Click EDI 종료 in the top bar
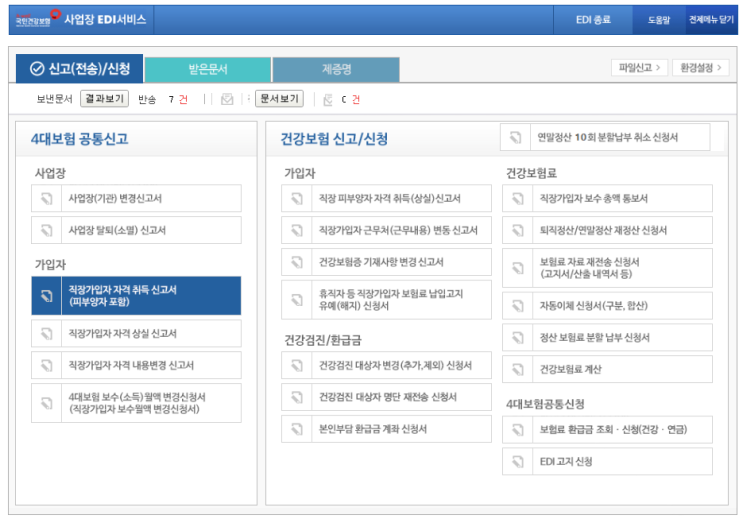Screen dimensions: 743x519 tap(593, 19)
